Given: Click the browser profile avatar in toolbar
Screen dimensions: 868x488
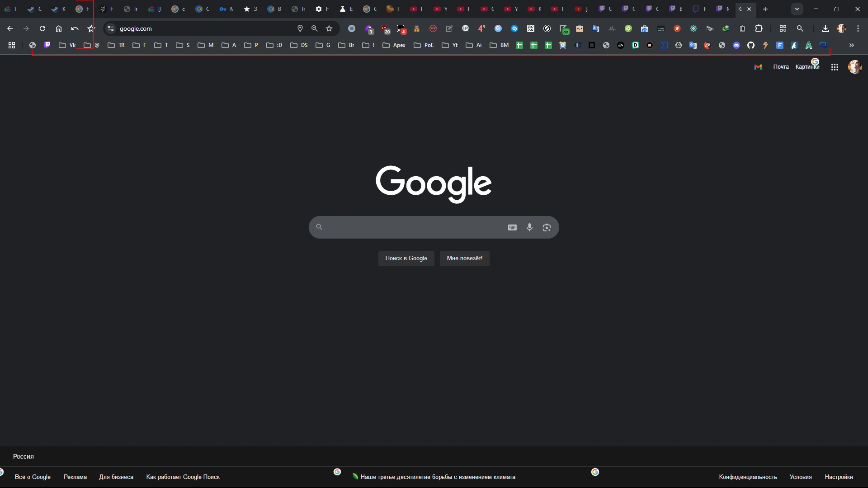Looking at the screenshot, I should (842, 28).
